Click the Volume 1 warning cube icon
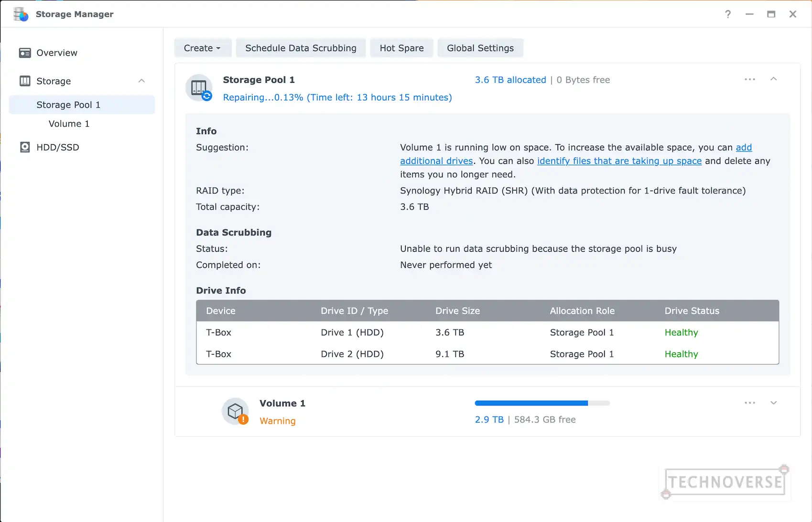The image size is (812, 522). 236,411
